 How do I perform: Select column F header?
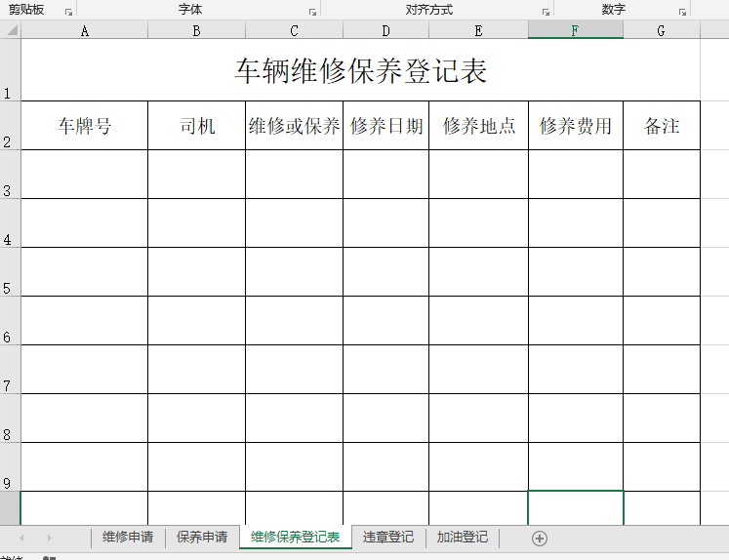tap(575, 30)
